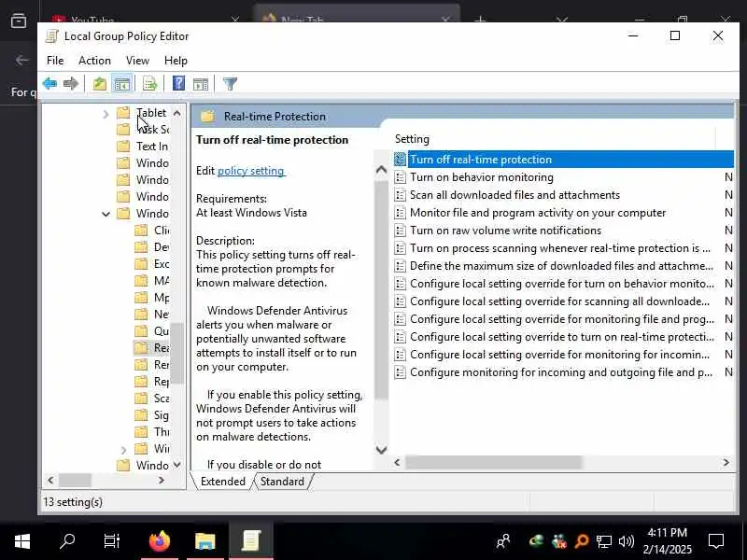Click folder icon next to Text In tree node
The width and height of the screenshot is (747, 560).
pyautogui.click(x=123, y=147)
